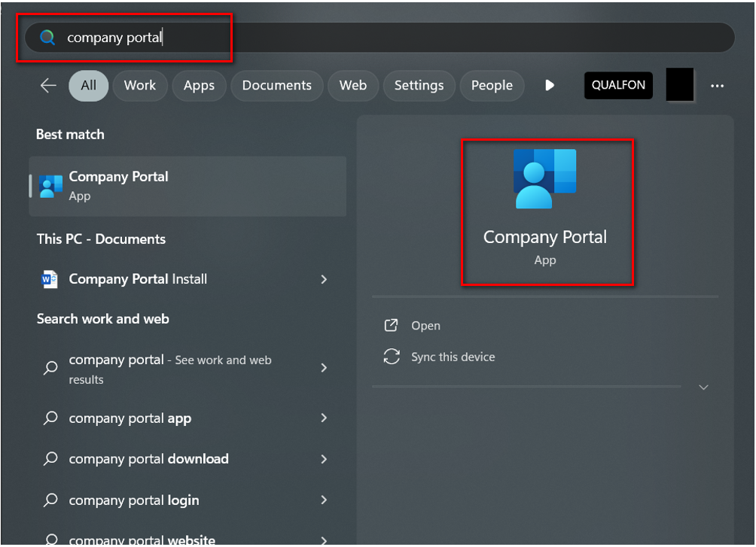Switch to the Work filter tab

click(140, 85)
